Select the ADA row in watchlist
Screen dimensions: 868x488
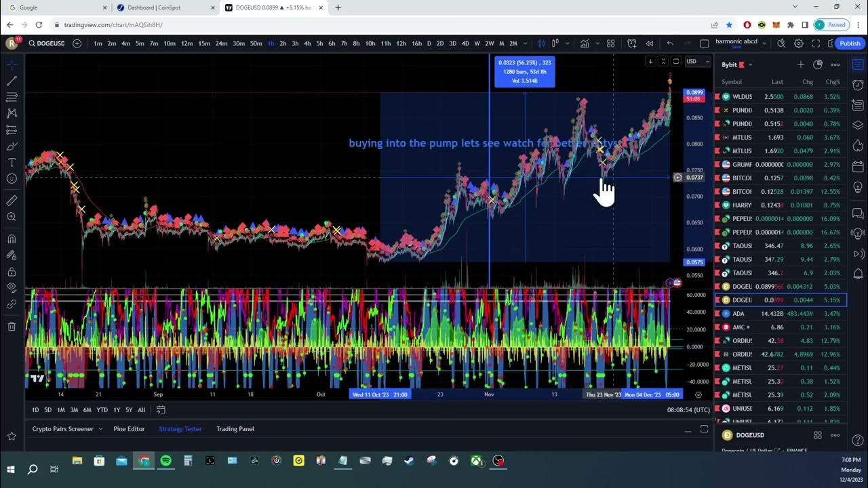(x=780, y=314)
